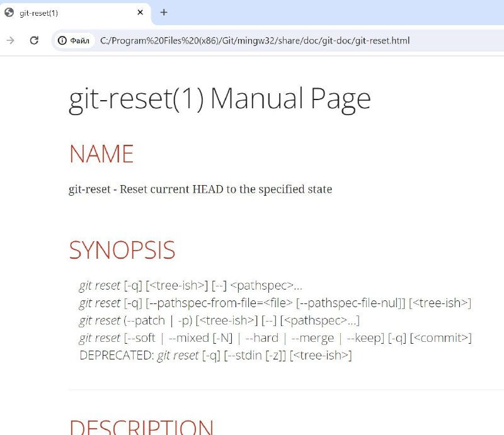Reload the git-reset page
The width and height of the screenshot is (504, 435).
tap(34, 40)
